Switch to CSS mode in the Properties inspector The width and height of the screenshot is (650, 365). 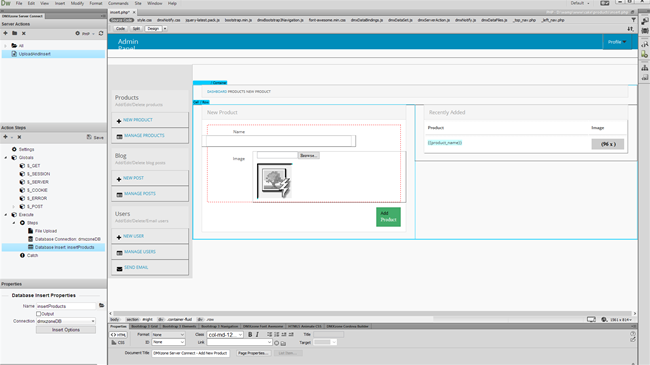[x=118, y=343]
